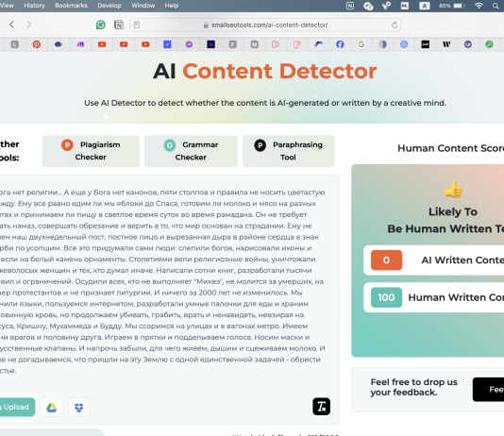This screenshot has width=504, height=436.
Task: Open the View menu
Action: click(x=7, y=6)
